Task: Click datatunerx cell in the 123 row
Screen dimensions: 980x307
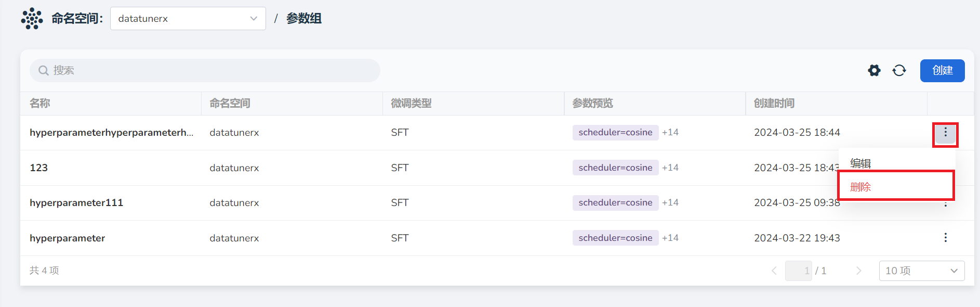Action: [x=234, y=168]
